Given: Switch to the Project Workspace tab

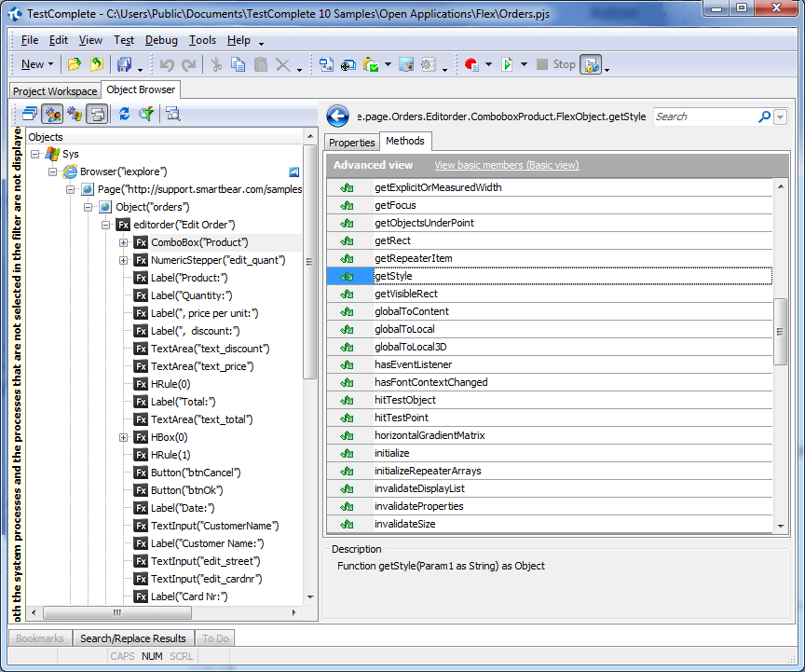Looking at the screenshot, I should pos(54,90).
